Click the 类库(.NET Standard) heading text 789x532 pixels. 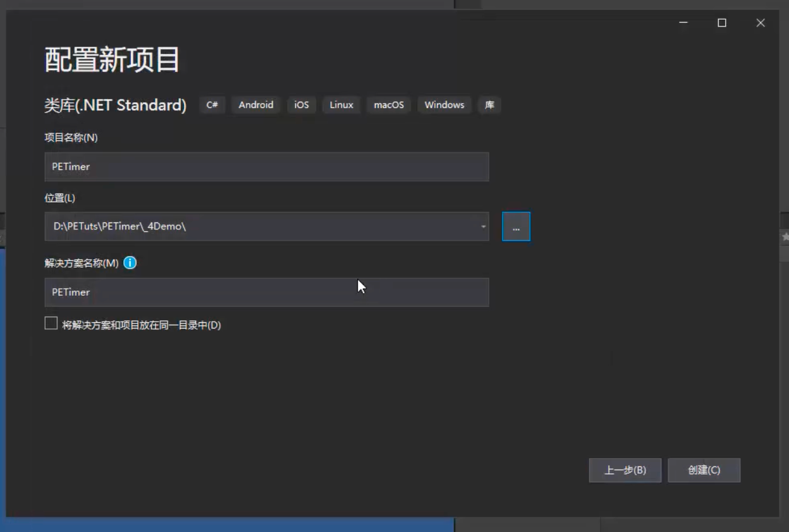116,105
